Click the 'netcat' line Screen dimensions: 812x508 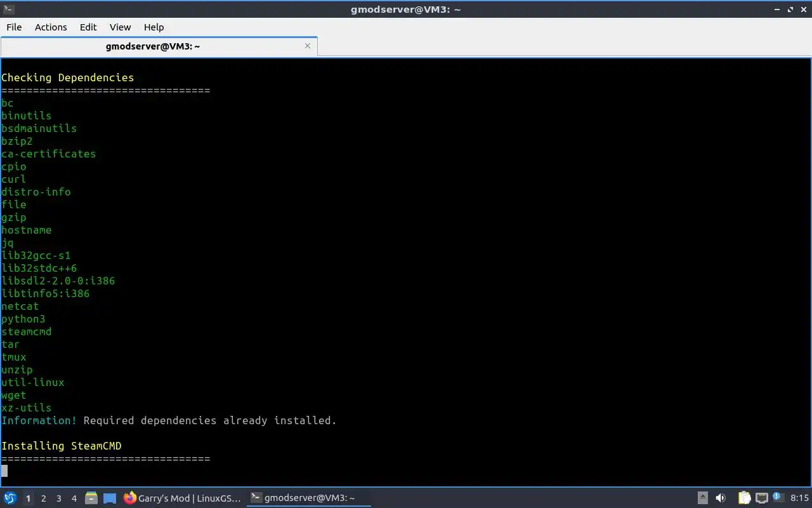pyautogui.click(x=20, y=306)
